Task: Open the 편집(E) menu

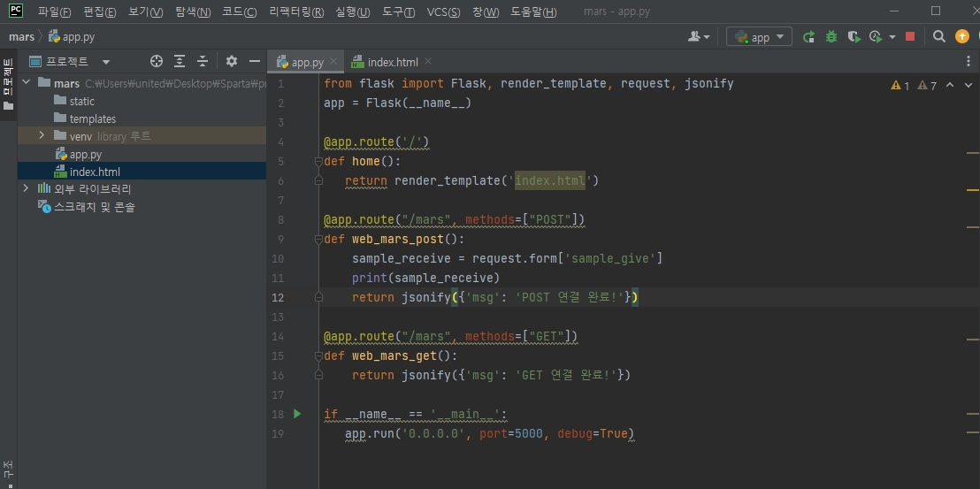Action: [99, 11]
